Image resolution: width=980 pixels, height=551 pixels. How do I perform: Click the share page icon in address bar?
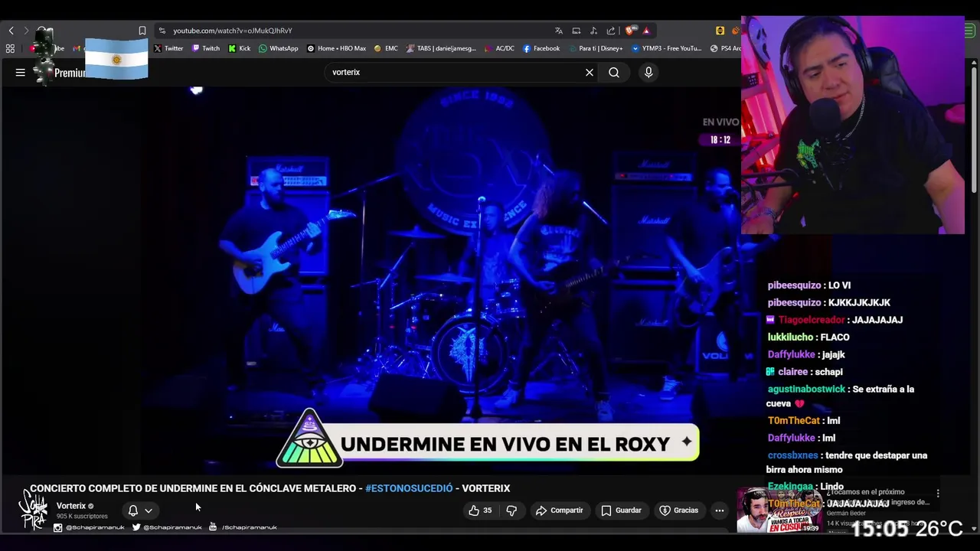point(611,31)
